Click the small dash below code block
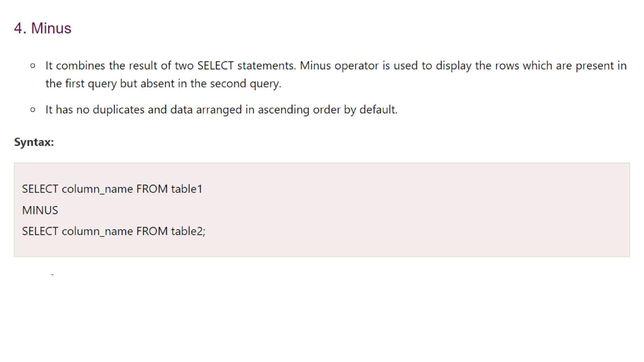Screen dimensions: 644x362 [53, 275]
